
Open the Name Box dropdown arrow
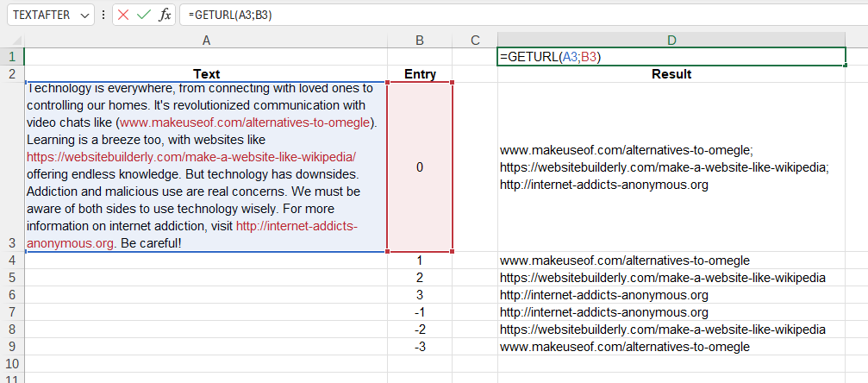coord(84,16)
